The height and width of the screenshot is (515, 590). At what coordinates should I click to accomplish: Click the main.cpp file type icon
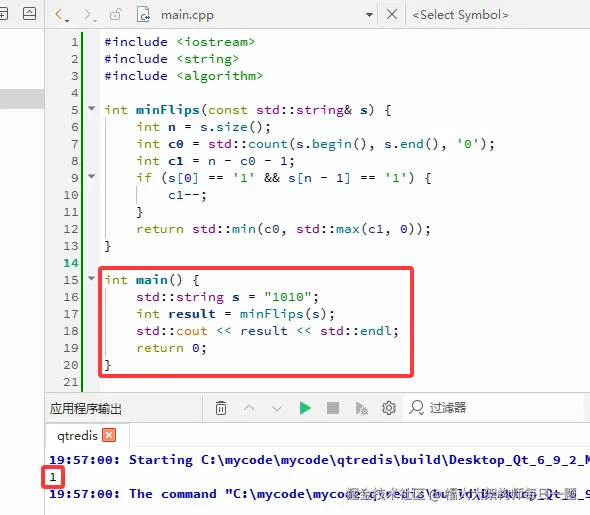pyautogui.click(x=143, y=15)
